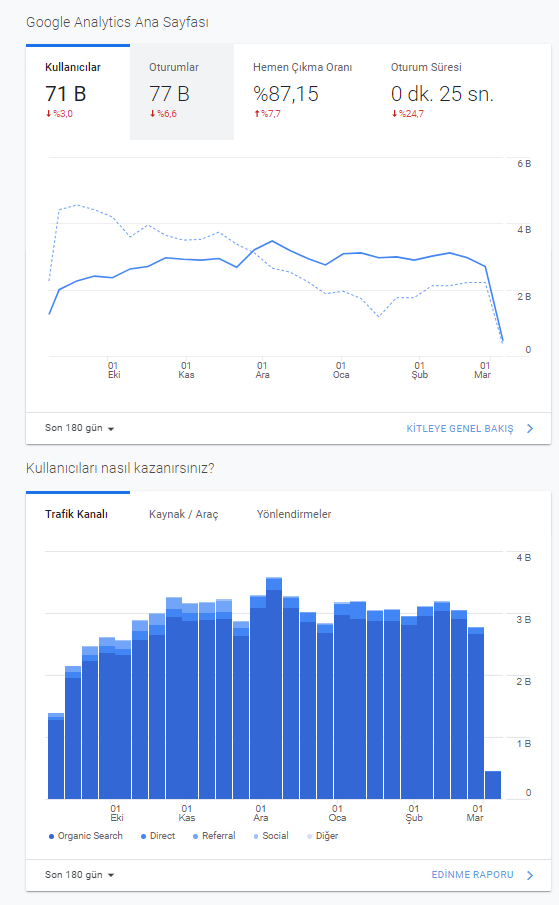Switch to the Kaynak / Araç tab
Viewport: 559px width, 905px height.
pyautogui.click(x=183, y=514)
